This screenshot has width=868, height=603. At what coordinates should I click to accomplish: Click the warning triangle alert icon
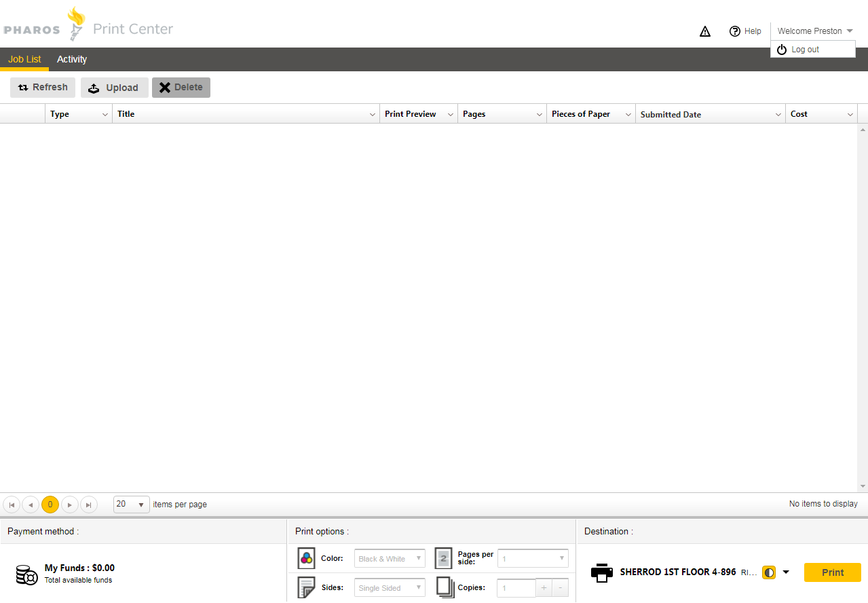705,31
